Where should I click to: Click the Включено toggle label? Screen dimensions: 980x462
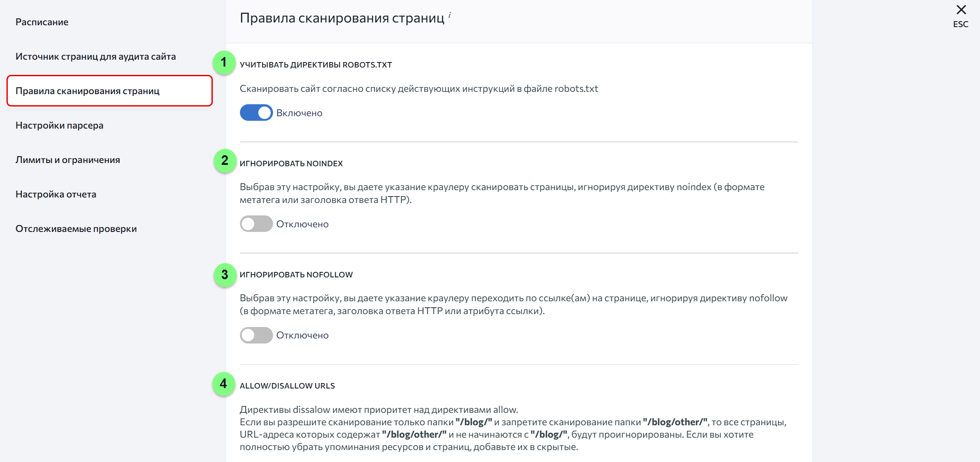click(299, 113)
